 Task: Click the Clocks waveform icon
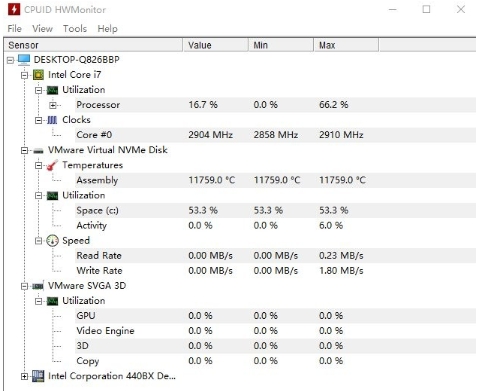pos(52,120)
